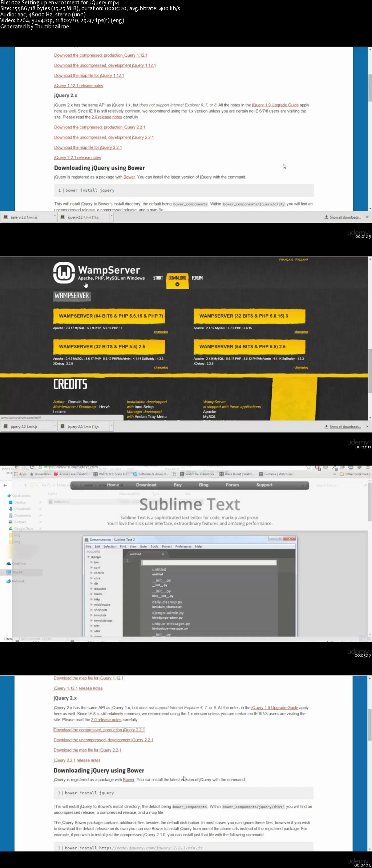Expand the bookmarks overflow chevron beside Other bookmarks
Viewport: 372px width, 868px height.
[x=335, y=474]
